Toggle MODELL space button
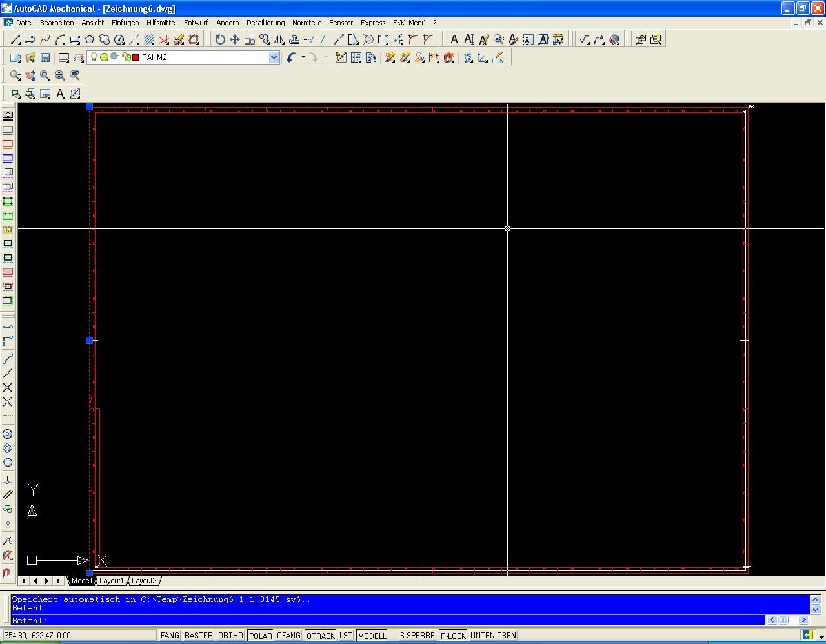 click(372, 636)
